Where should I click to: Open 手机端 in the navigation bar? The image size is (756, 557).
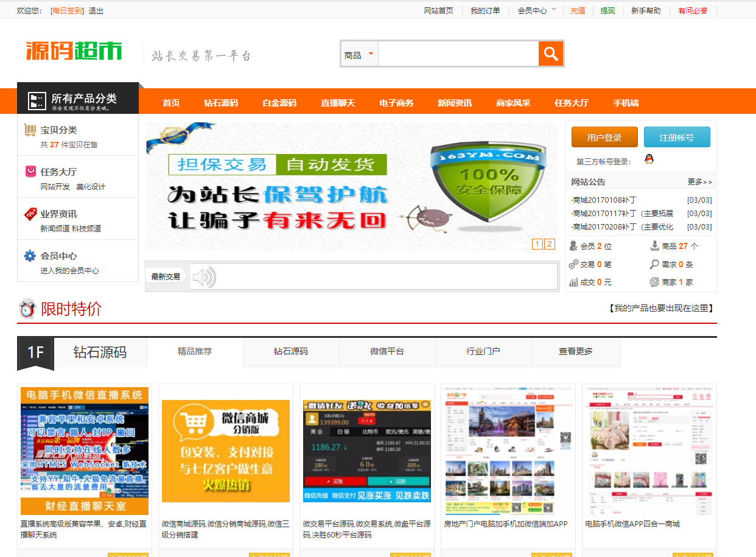click(626, 103)
